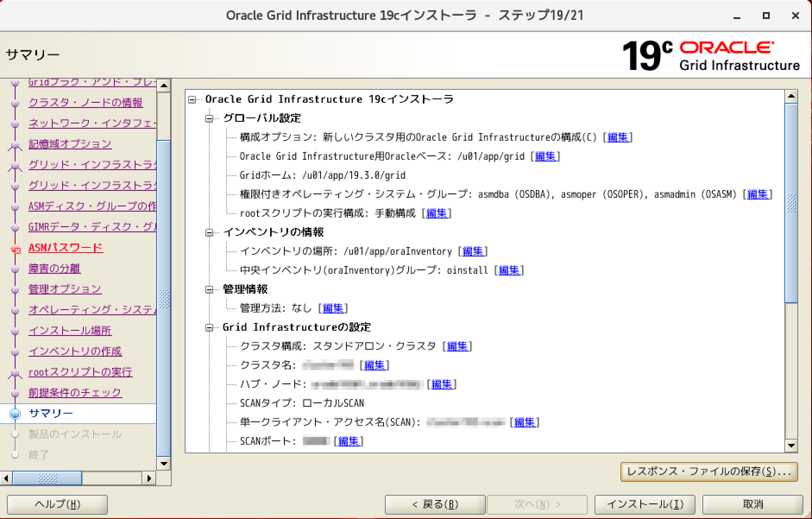Click the レスポンス・ファイルの保存 button

[709, 472]
